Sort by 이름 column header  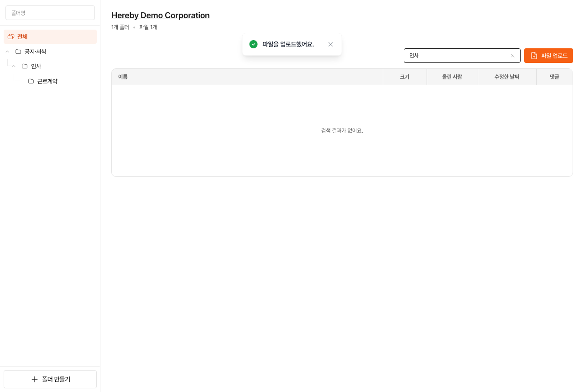(247, 77)
